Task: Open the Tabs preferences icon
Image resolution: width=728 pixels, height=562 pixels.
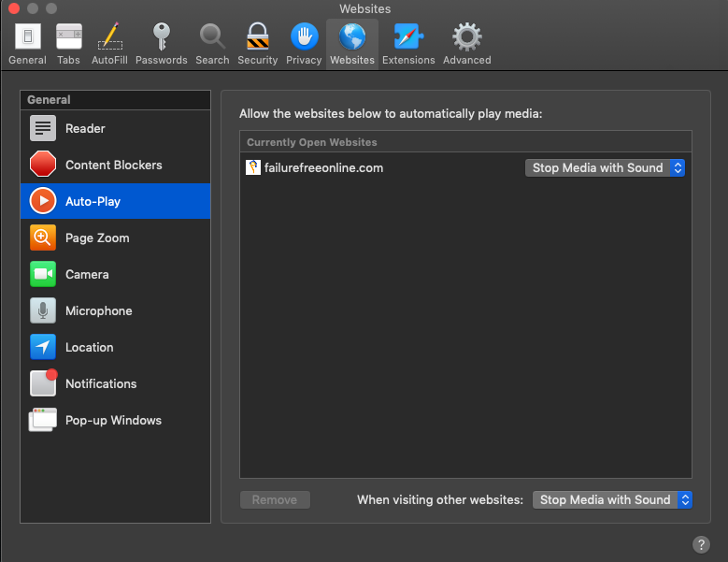Action: pos(69,36)
